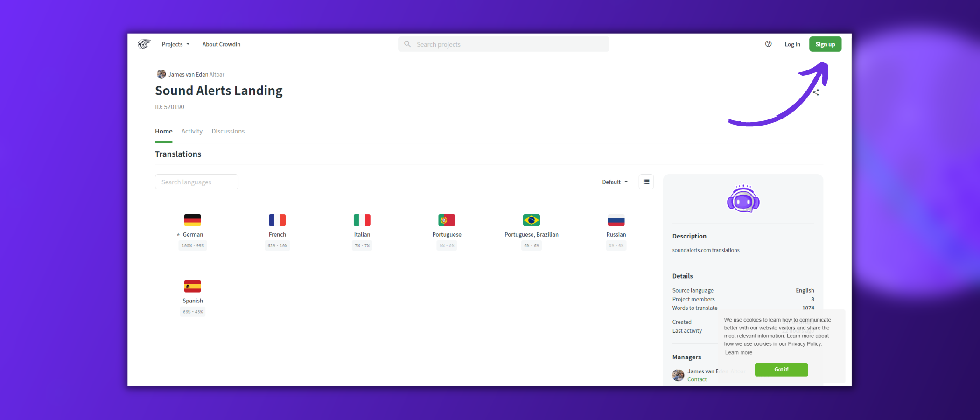The width and height of the screenshot is (980, 420).
Task: Click Brazilian progress 6% • 6%
Action: coord(532,245)
